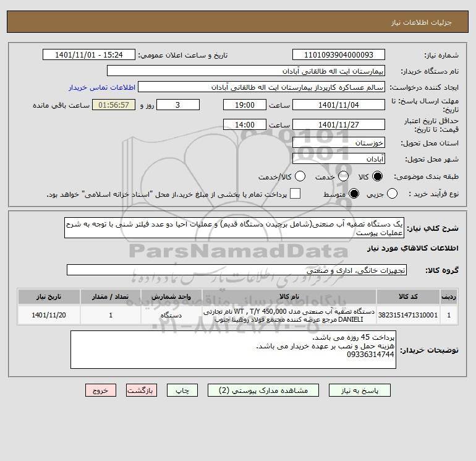Select the 'متوسط' purchase type radio
The height and width of the screenshot is (461, 476).
pos(354,194)
